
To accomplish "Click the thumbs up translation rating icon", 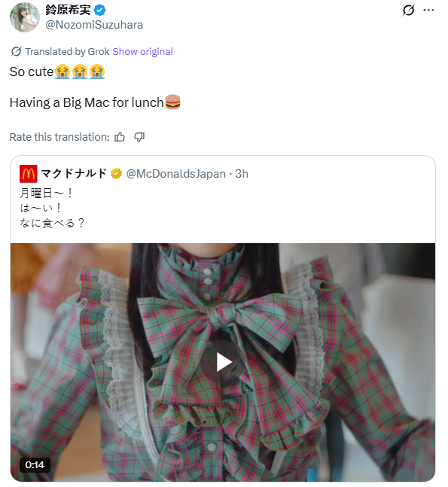I will coord(120,137).
